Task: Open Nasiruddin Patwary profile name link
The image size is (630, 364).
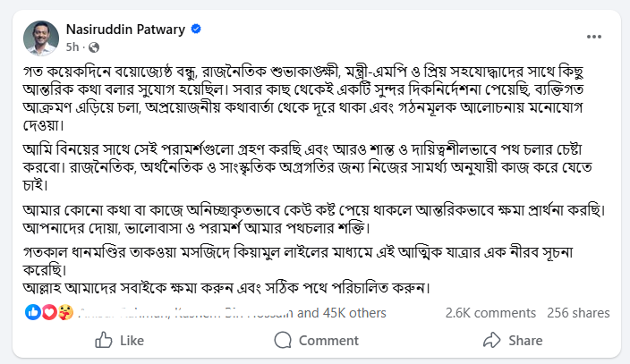Action: coord(125,30)
